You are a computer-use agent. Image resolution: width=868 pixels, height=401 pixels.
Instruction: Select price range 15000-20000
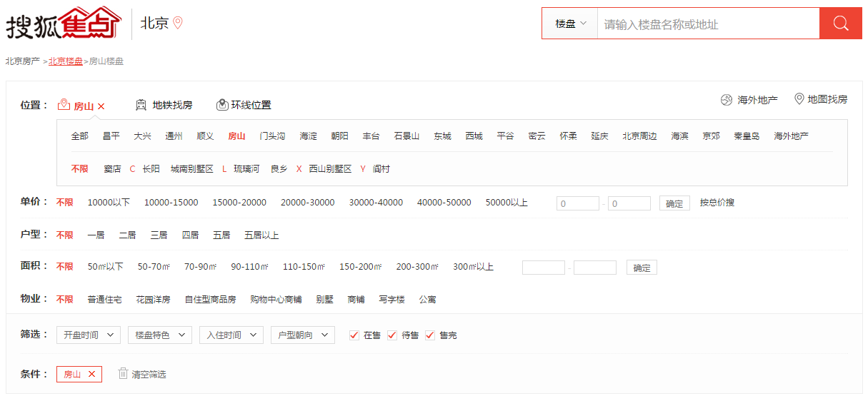239,203
